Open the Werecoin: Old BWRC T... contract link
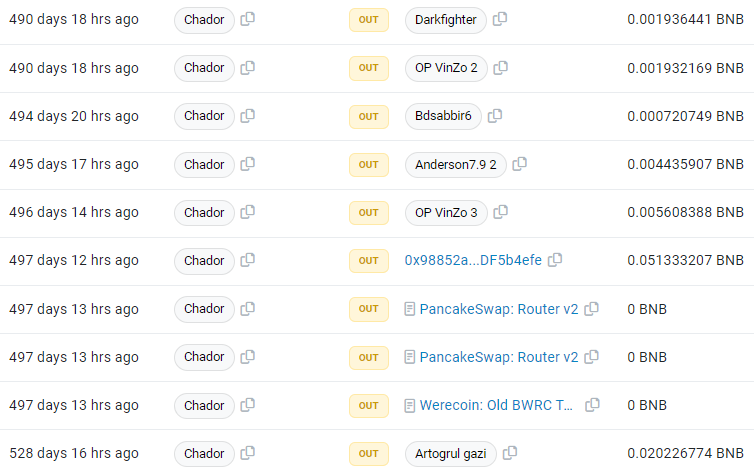Image resolution: width=754 pixels, height=476 pixels. [x=496, y=405]
